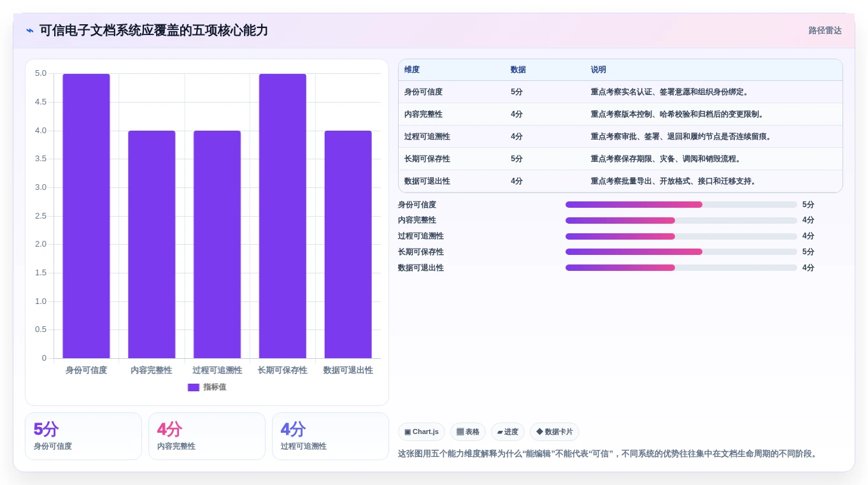Viewport: 868px width, 485px height.
Task: Click description 重点考察实名认证、签署意愿和组织身份绑定
Action: [669, 92]
